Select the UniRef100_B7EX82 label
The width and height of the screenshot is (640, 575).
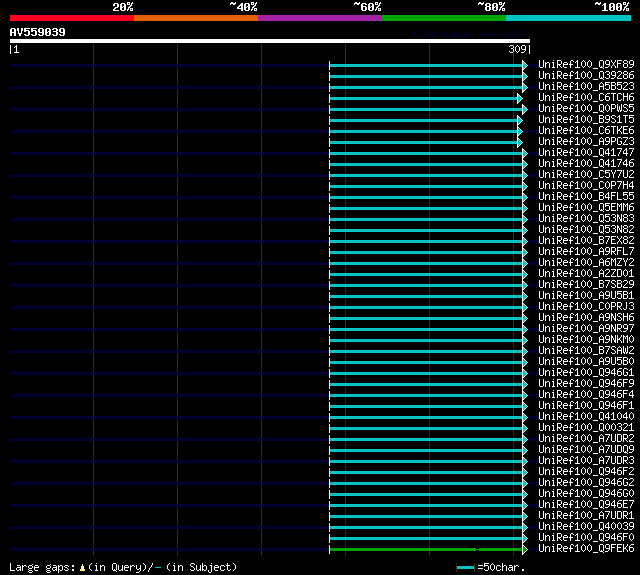586,241
